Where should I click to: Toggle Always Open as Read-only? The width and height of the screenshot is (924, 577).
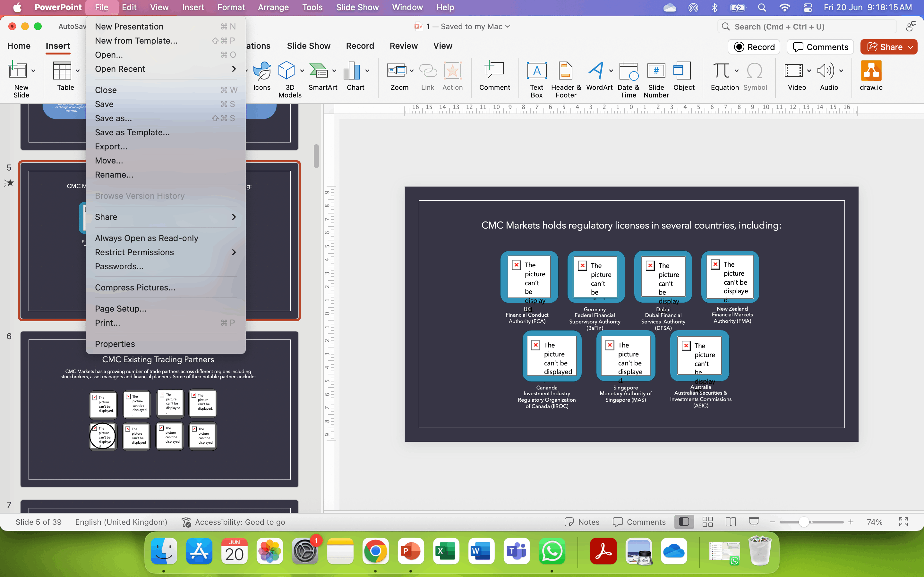pos(146,238)
